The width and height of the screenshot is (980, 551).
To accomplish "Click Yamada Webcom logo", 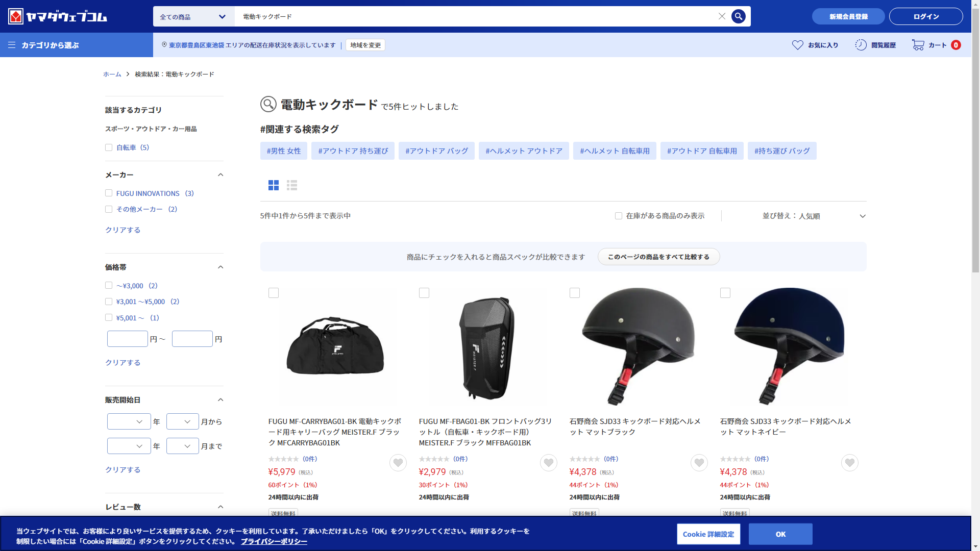I will 58,16.
